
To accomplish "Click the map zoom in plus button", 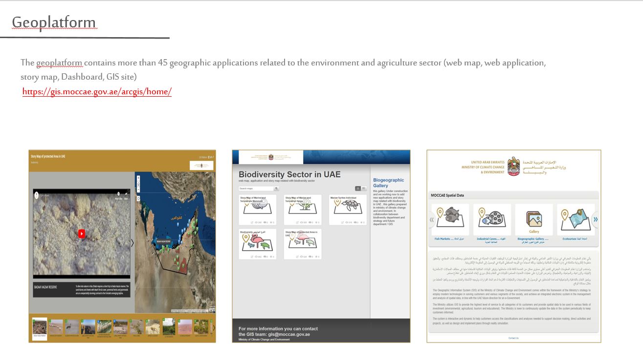I will (x=138, y=178).
